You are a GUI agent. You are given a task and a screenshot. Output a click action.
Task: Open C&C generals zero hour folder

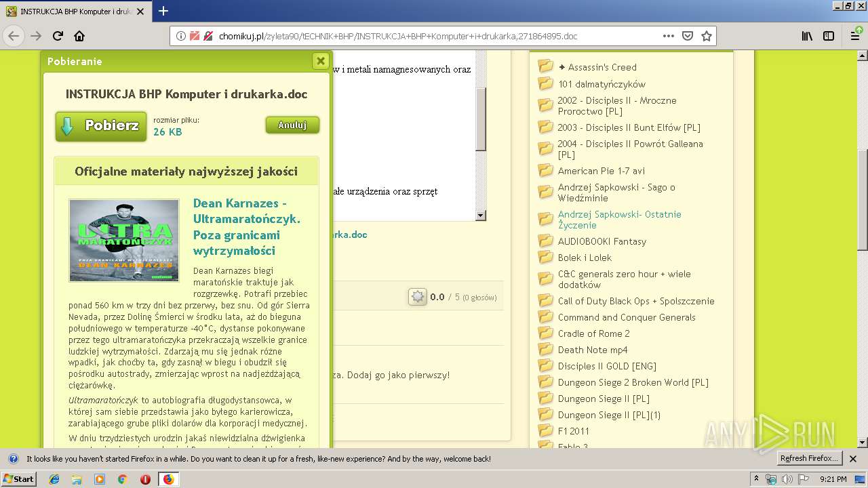[x=625, y=279]
